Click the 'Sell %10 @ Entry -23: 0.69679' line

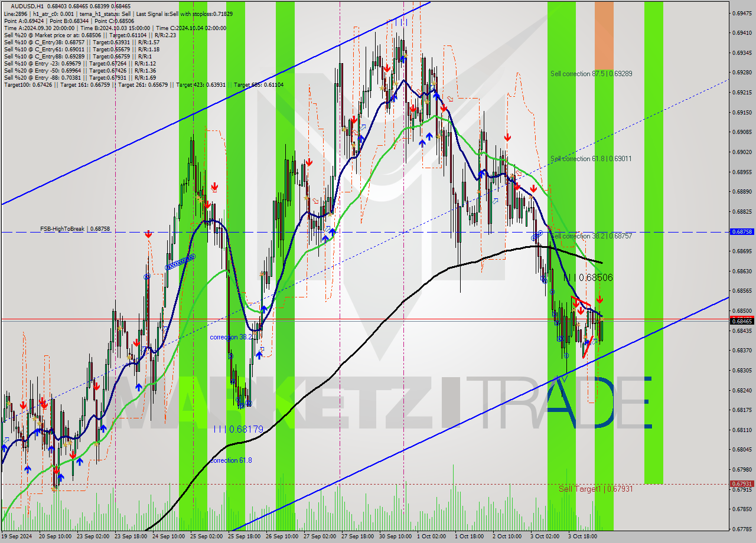[x=80, y=63]
